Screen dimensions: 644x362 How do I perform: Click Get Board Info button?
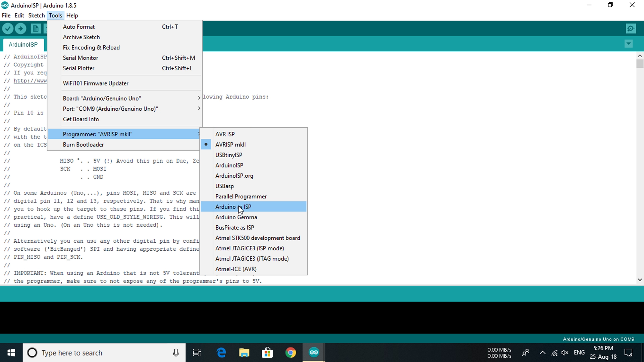point(81,119)
